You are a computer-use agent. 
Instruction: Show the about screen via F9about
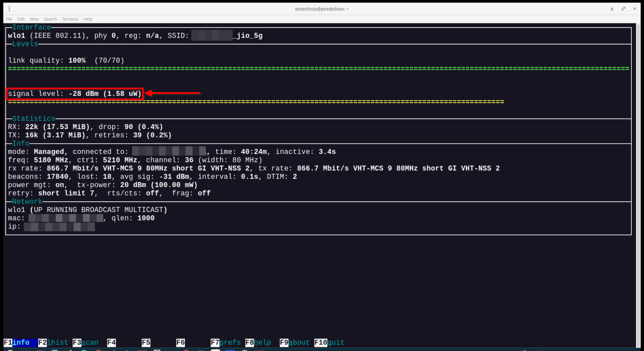(x=294, y=342)
